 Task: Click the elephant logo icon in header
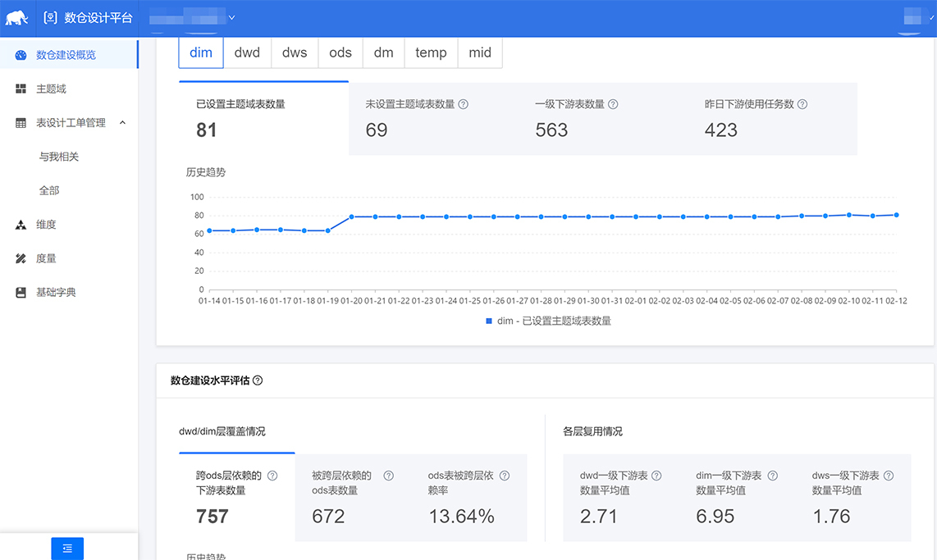[x=17, y=17]
